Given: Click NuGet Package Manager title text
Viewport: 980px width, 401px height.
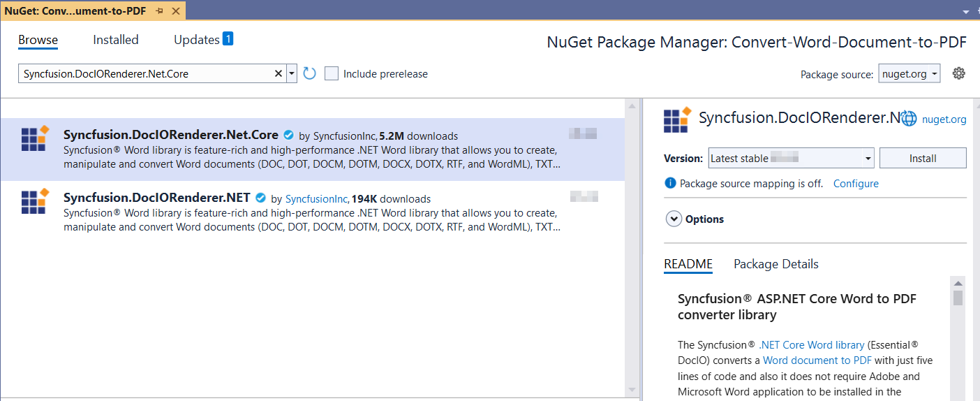Looking at the screenshot, I should pyautogui.click(x=757, y=43).
